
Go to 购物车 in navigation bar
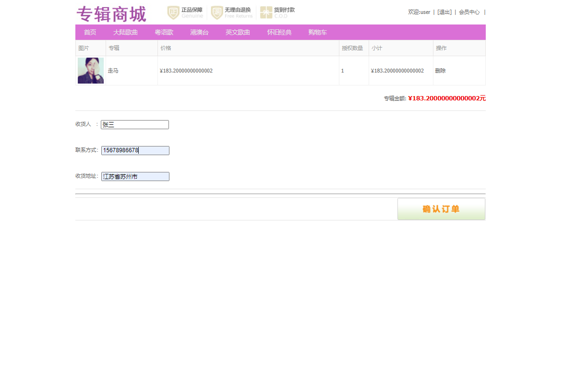coord(317,32)
